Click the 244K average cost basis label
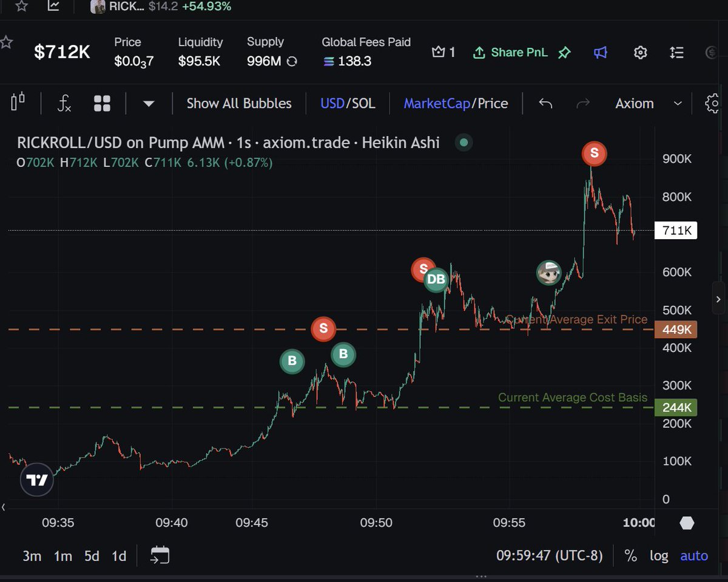 [x=676, y=408]
